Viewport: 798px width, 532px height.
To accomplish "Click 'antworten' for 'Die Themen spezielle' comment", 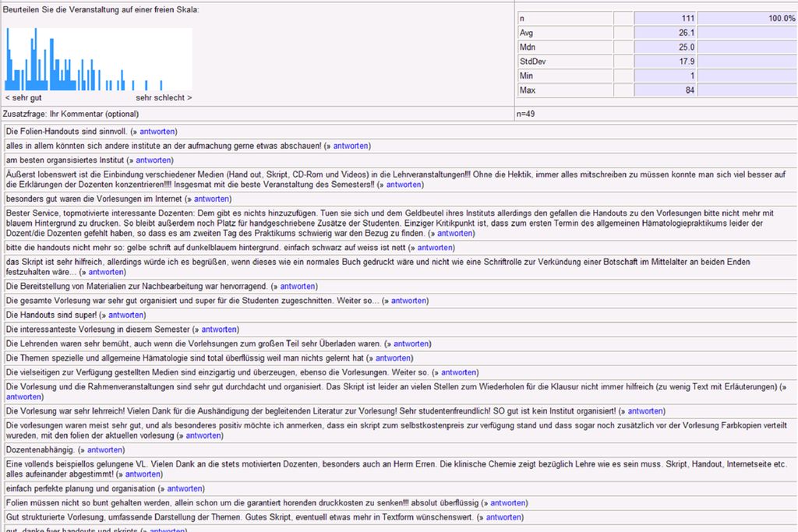I will tap(393, 358).
